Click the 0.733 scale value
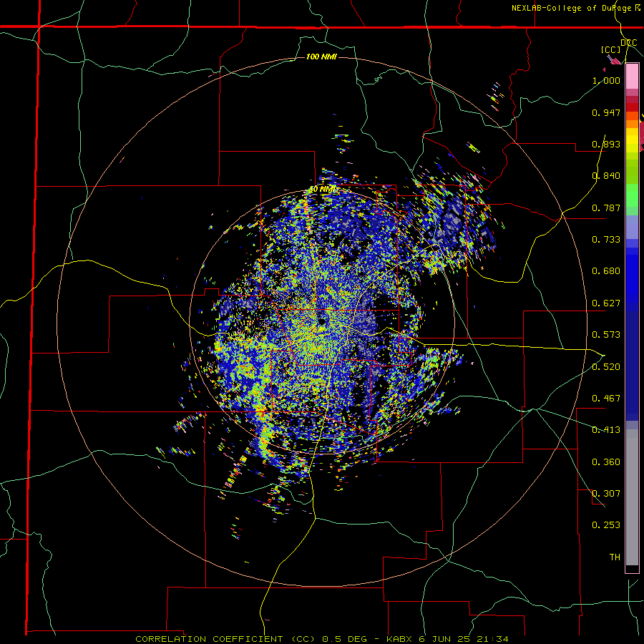 (x=606, y=240)
